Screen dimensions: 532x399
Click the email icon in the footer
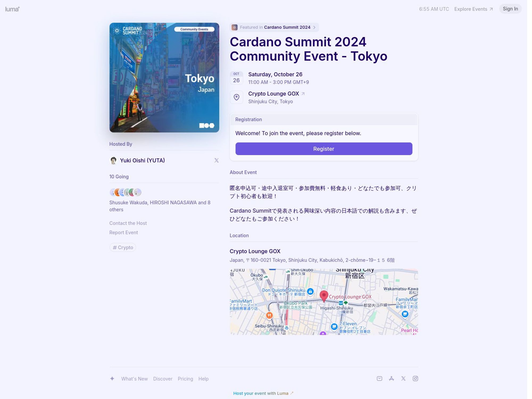click(x=379, y=379)
